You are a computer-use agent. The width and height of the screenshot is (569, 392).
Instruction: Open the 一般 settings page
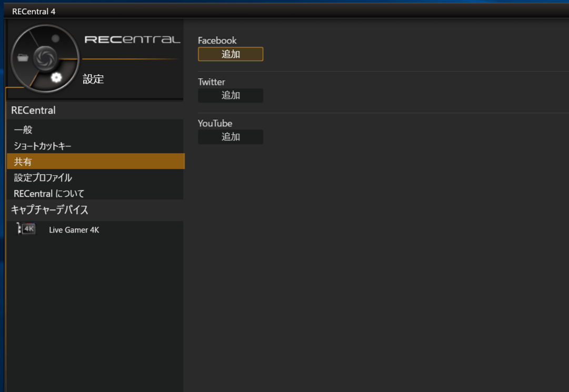pos(95,129)
